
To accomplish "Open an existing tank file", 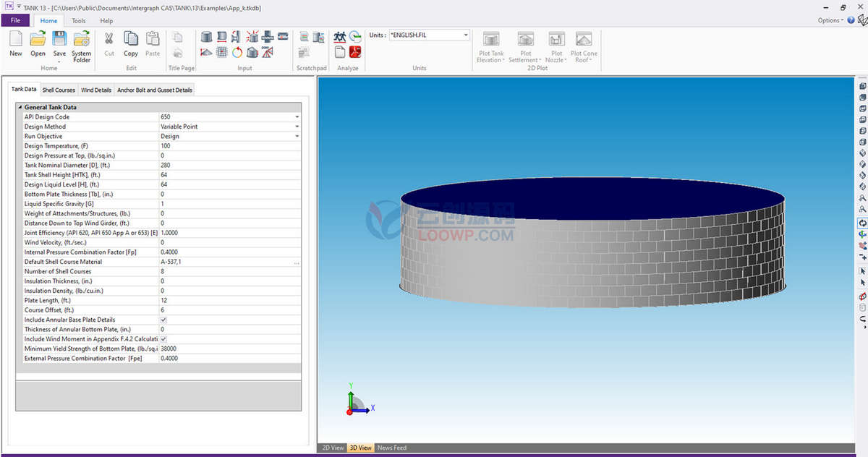I will pos(38,43).
